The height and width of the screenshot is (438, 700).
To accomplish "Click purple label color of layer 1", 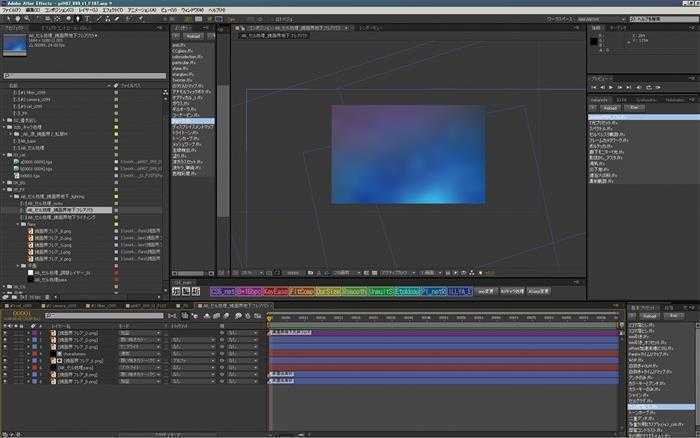I will 34,333.
